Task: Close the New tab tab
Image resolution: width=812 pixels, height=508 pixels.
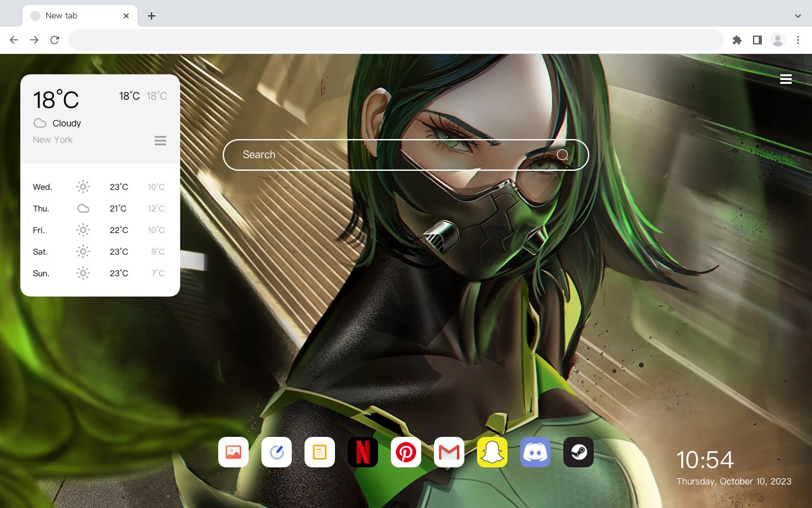Action: 126,16
